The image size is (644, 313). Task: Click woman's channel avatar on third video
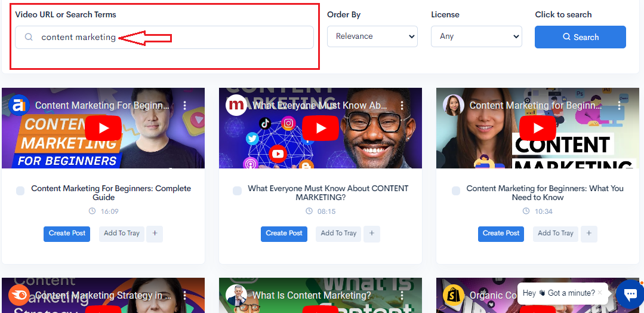454,105
